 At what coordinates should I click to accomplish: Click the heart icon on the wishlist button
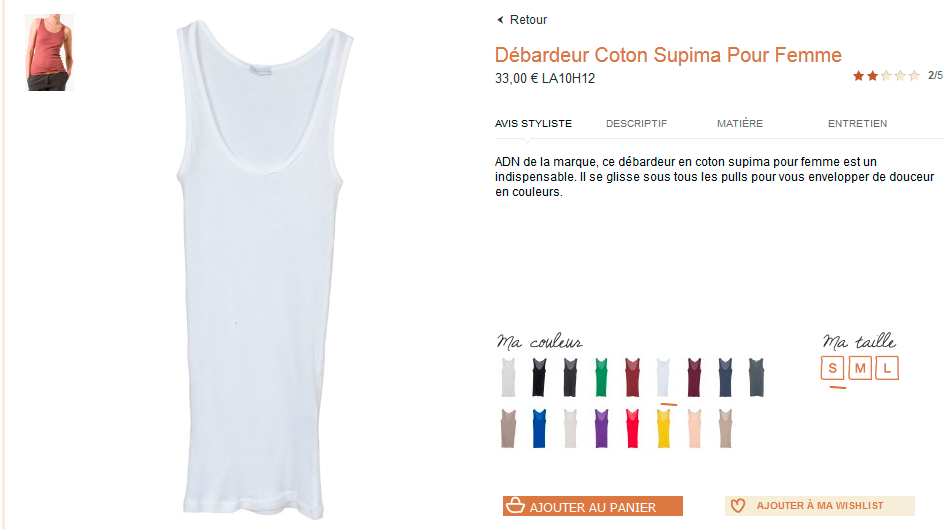coord(737,505)
